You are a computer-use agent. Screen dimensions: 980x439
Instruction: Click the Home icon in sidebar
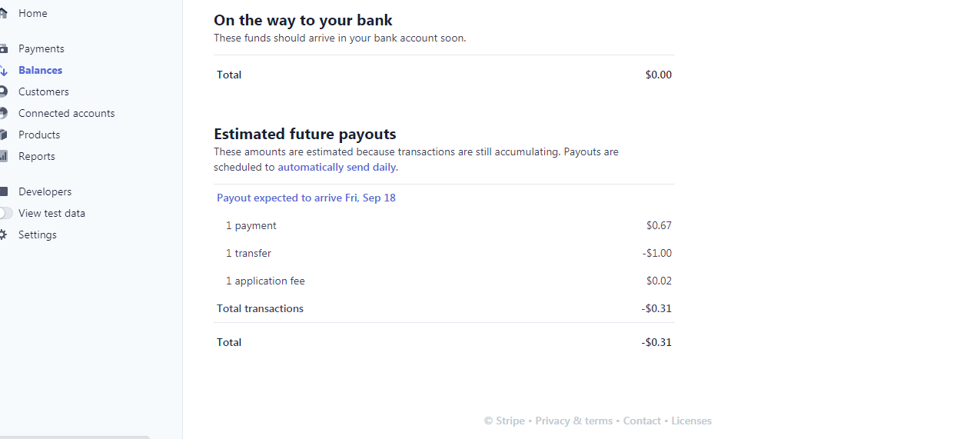tap(3, 13)
